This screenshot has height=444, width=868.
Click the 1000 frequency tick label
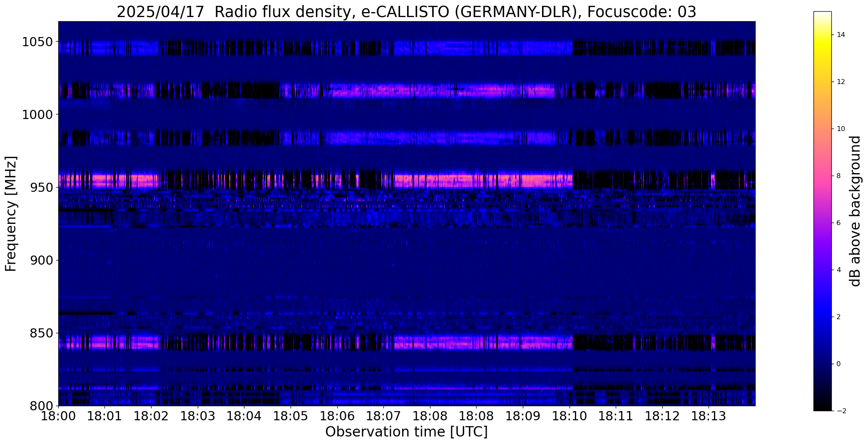tap(37, 114)
